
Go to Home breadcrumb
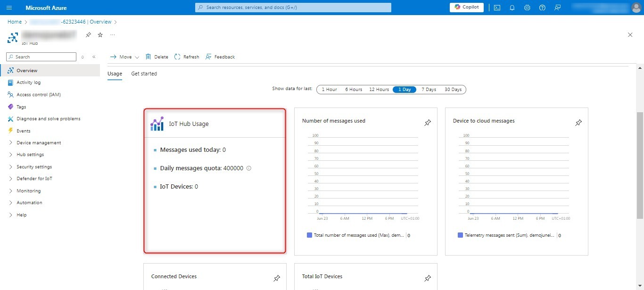[15, 22]
